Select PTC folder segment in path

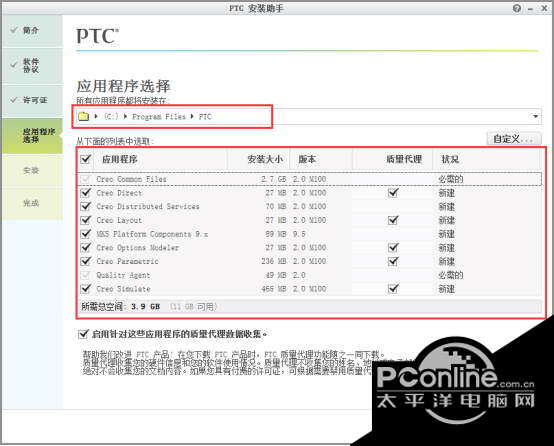[x=205, y=116]
